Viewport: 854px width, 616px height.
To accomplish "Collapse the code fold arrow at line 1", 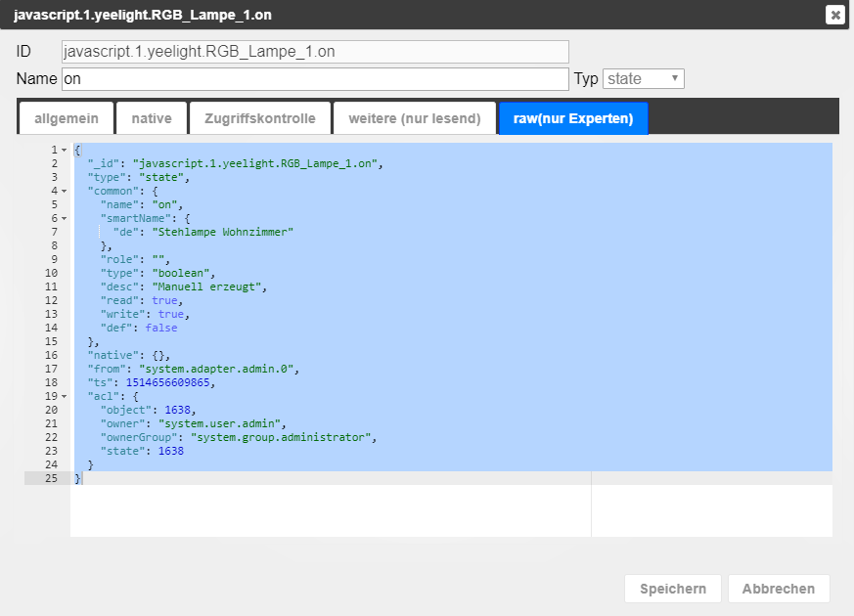I will click(x=65, y=150).
